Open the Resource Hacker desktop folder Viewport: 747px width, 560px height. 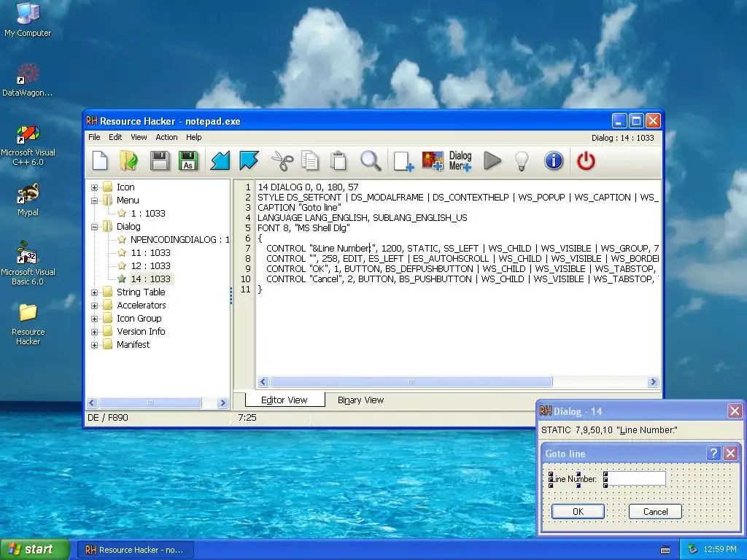pyautogui.click(x=28, y=324)
